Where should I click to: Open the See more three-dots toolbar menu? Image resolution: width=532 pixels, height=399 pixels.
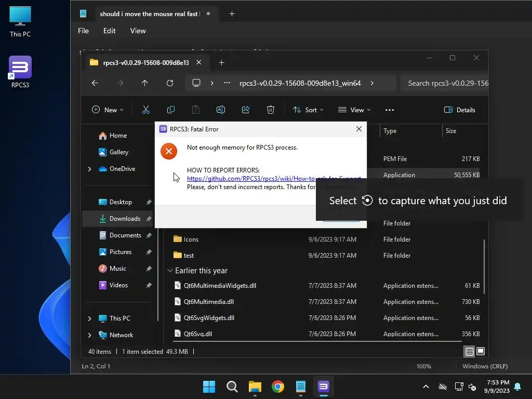390,110
